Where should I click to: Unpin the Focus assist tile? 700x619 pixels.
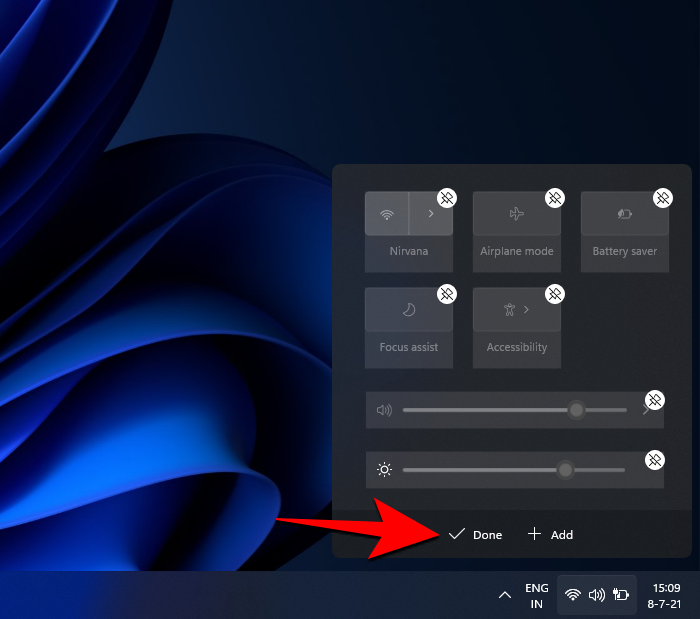pos(447,294)
